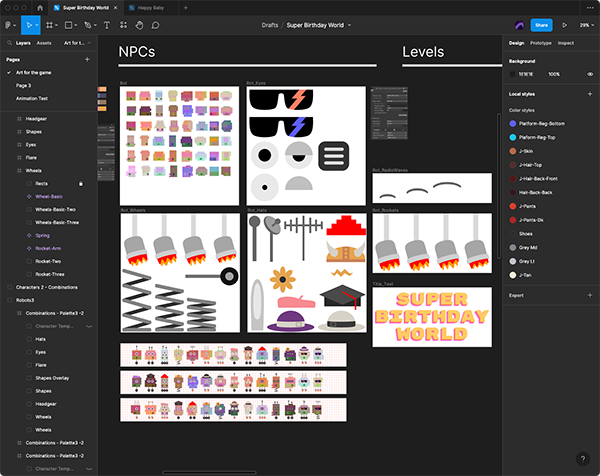This screenshot has height=476, width=600.
Task: Select the Comment tool
Action: coord(155,25)
